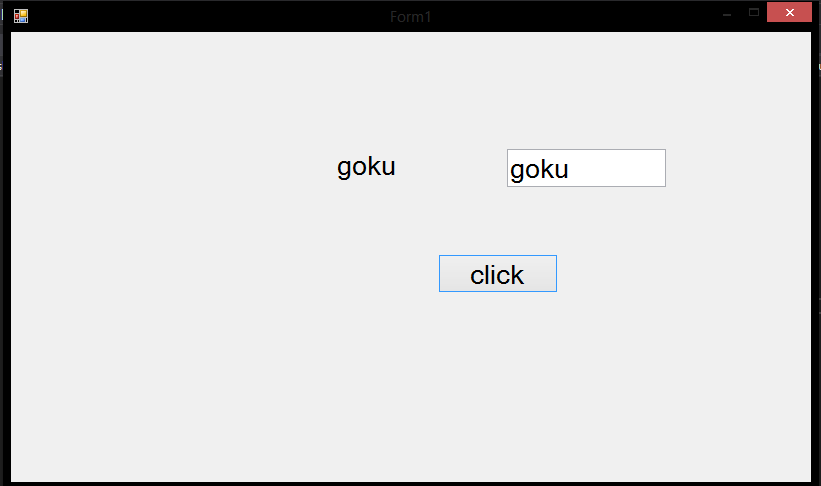Place cursor after goku in the text box

pos(570,170)
